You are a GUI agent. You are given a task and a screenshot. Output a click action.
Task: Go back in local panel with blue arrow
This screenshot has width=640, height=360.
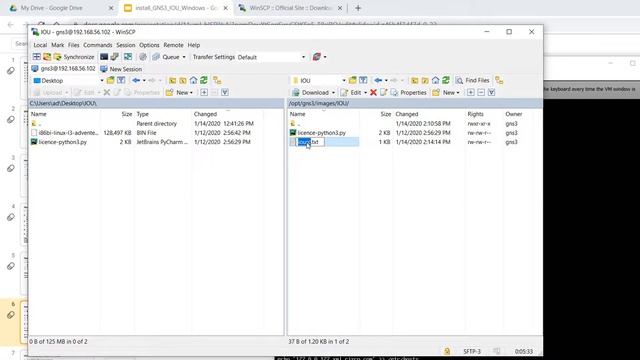click(x=136, y=80)
